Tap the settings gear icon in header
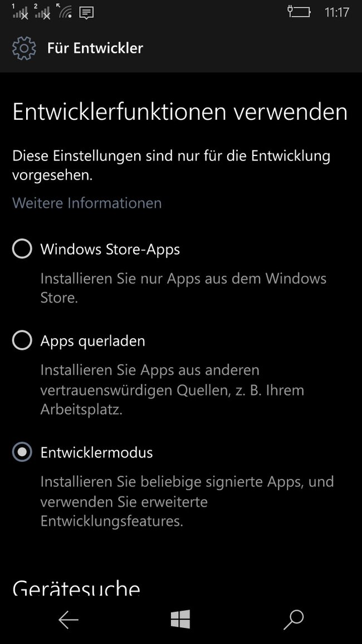 [24, 48]
